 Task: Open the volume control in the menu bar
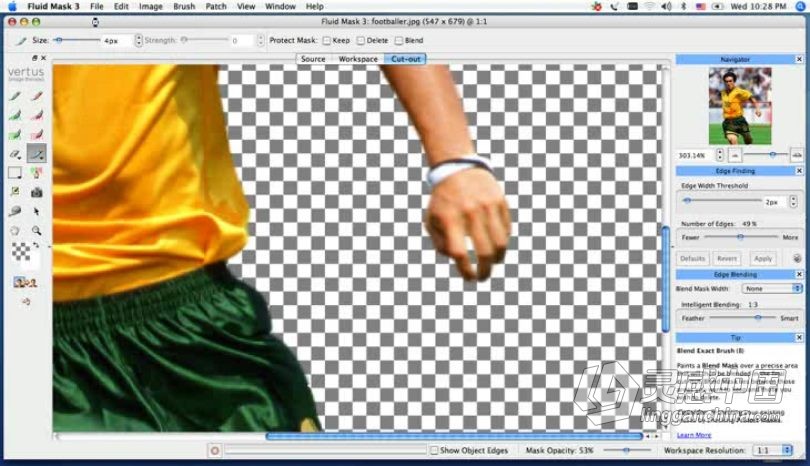click(666, 7)
